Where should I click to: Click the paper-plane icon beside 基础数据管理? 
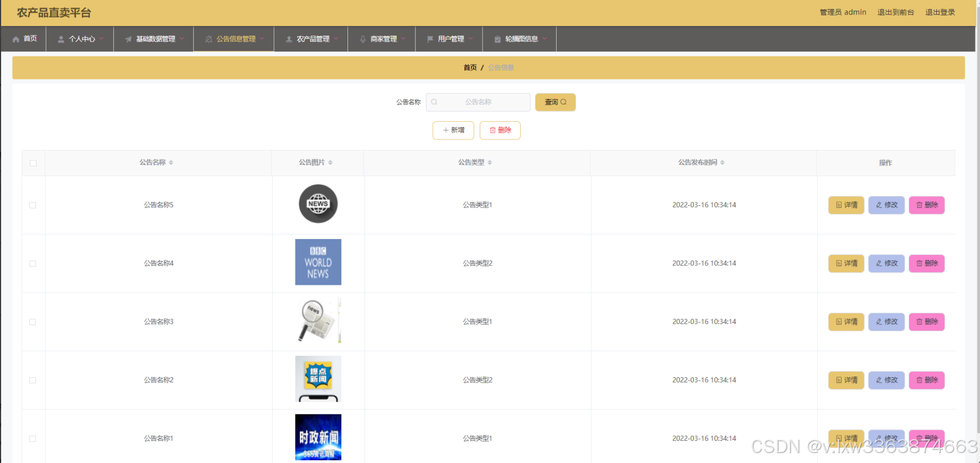(x=128, y=39)
